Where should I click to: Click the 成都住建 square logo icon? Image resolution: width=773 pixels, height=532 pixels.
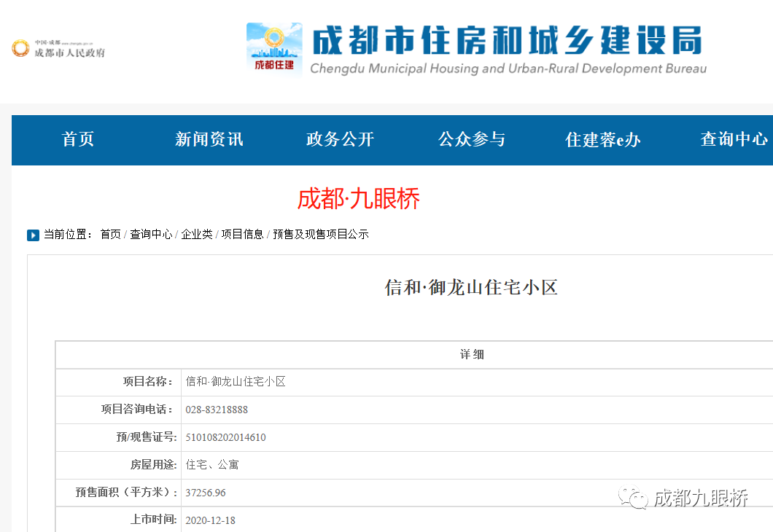pos(274,48)
